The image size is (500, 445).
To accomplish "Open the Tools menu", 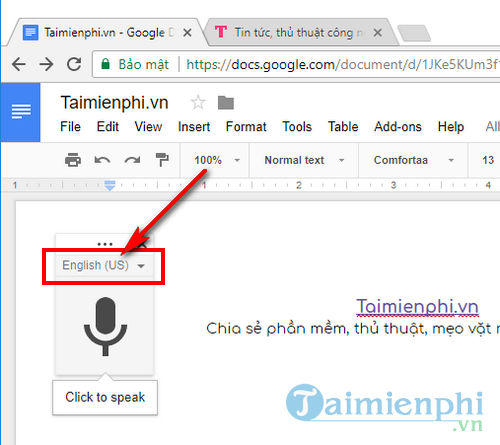I will pos(297,127).
